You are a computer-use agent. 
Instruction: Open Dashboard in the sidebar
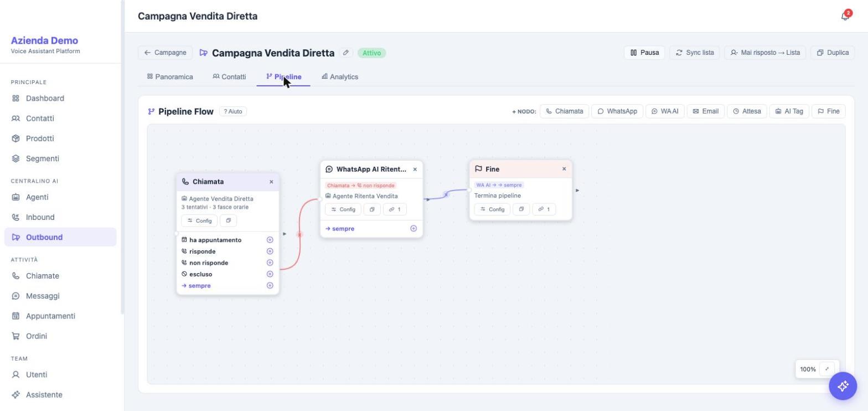pos(60,98)
